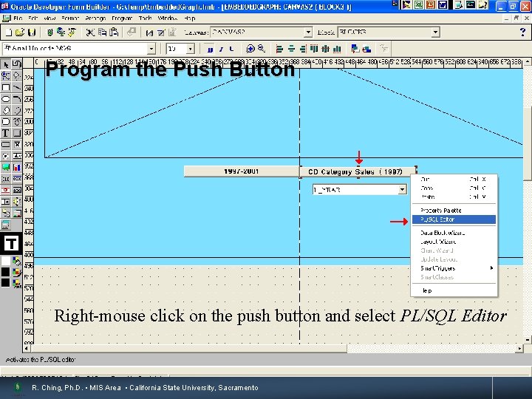Click the Zoom In magnifier icon
This screenshot has width=532, height=399.
250,50
